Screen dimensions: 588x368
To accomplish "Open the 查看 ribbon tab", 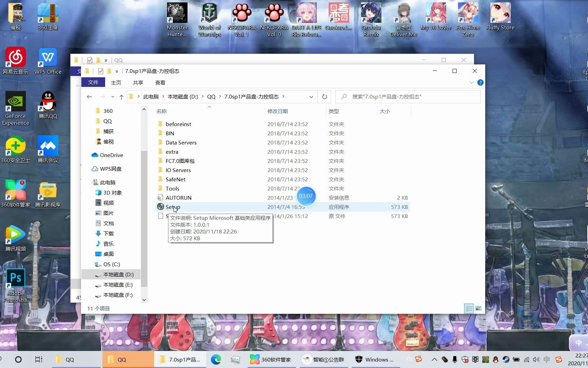I will coord(160,82).
